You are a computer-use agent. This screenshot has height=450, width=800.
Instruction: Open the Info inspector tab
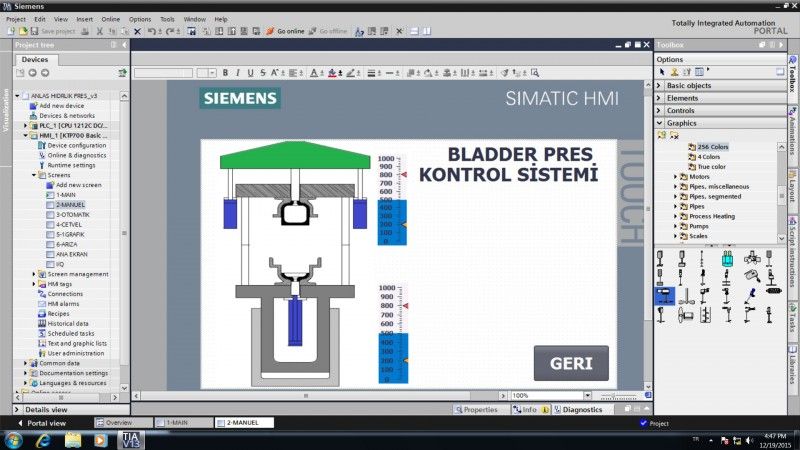point(530,409)
